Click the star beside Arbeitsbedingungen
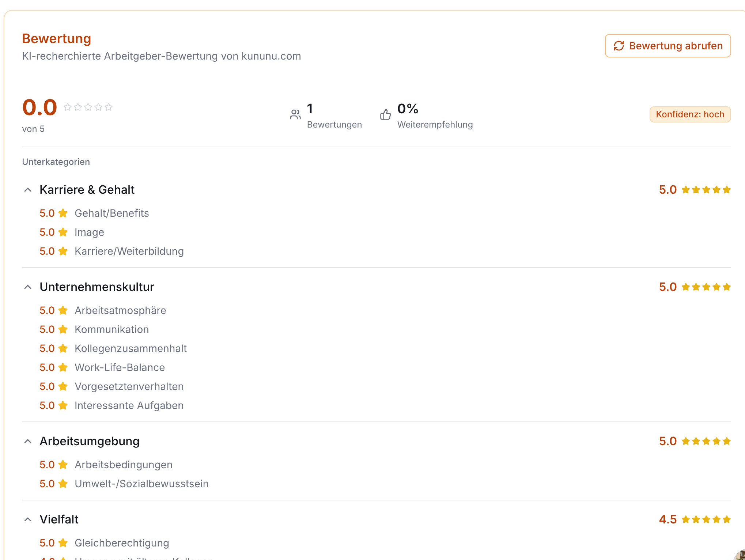Image resolution: width=745 pixels, height=560 pixels. (63, 465)
